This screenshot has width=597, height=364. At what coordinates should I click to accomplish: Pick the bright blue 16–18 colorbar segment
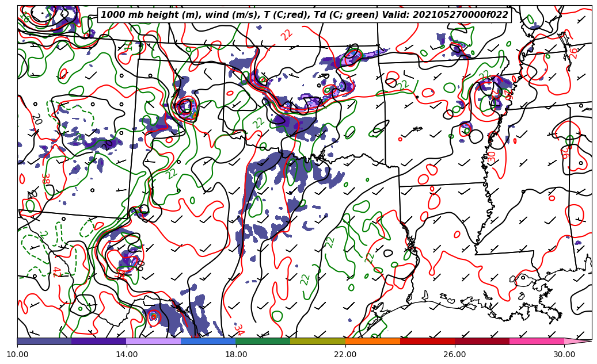pos(208,341)
